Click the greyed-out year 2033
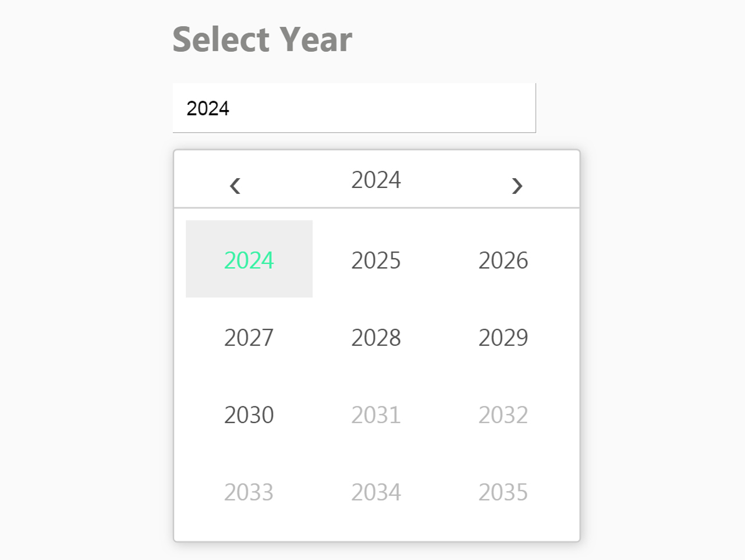Image resolution: width=745 pixels, height=560 pixels. point(249,491)
